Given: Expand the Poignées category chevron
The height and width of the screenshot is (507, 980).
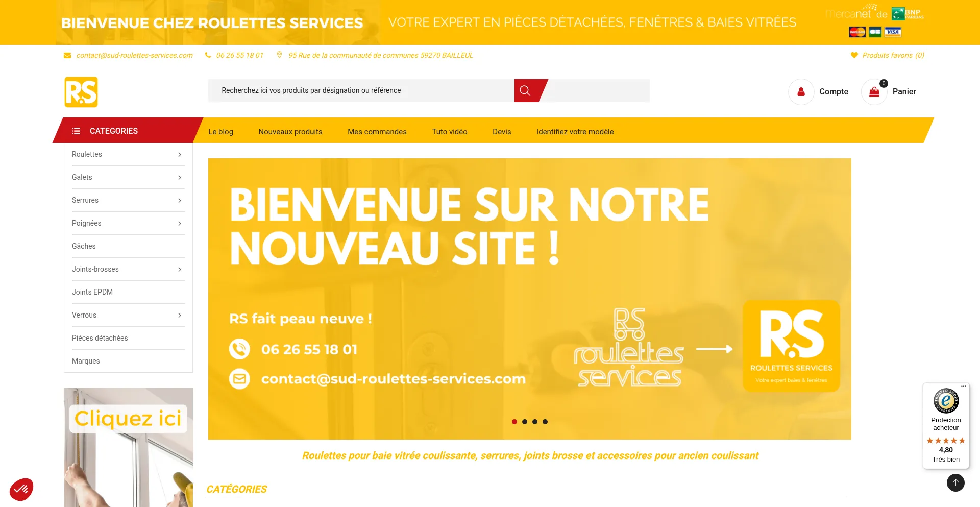Looking at the screenshot, I should coord(180,224).
